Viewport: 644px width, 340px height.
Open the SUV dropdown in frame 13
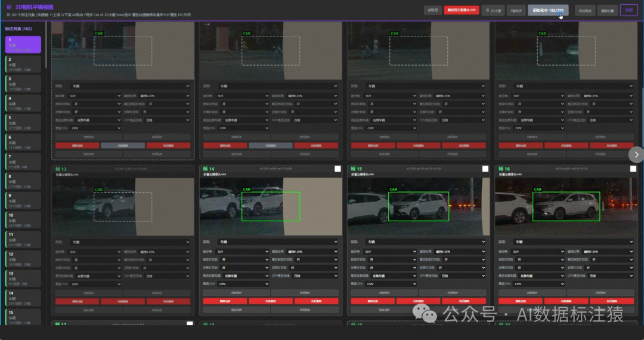[x=94, y=252]
